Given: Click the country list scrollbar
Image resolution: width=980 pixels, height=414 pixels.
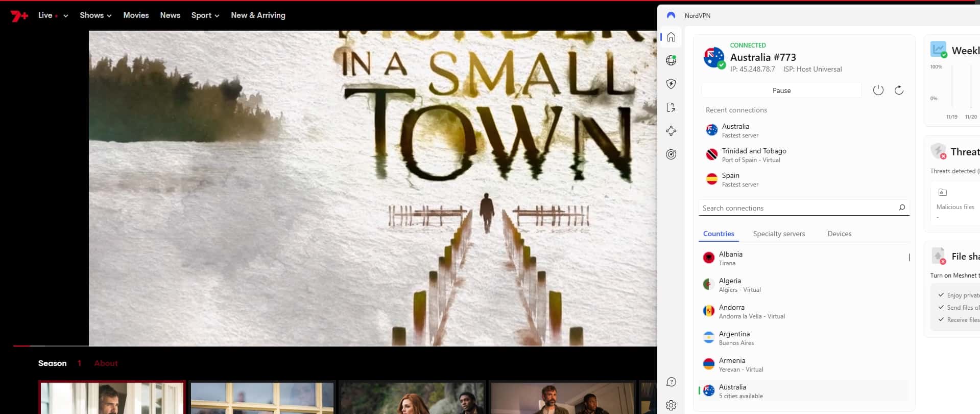Looking at the screenshot, I should [x=910, y=258].
